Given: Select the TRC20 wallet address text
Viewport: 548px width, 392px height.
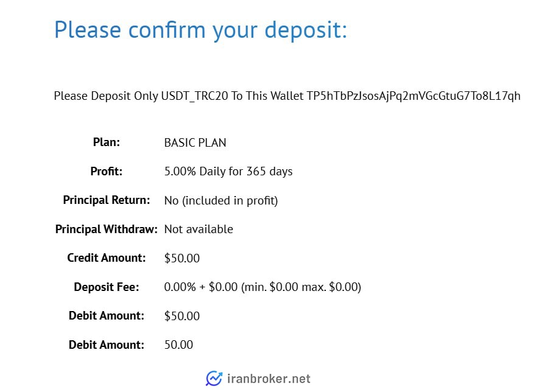Looking at the screenshot, I should pyautogui.click(x=413, y=96).
